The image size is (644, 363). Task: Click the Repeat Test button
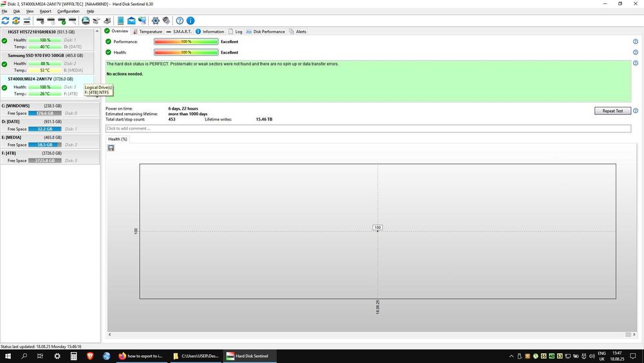(x=612, y=111)
